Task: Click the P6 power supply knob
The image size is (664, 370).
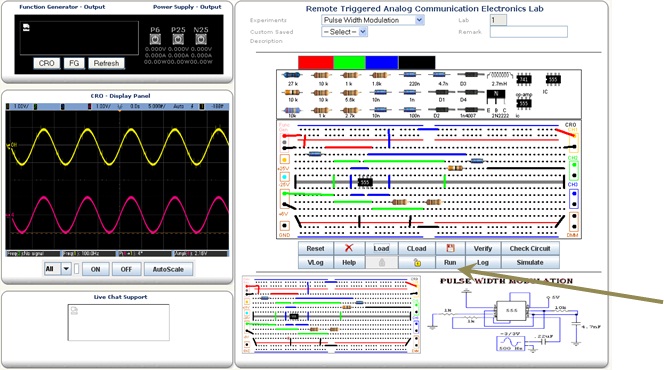Action: (155, 39)
